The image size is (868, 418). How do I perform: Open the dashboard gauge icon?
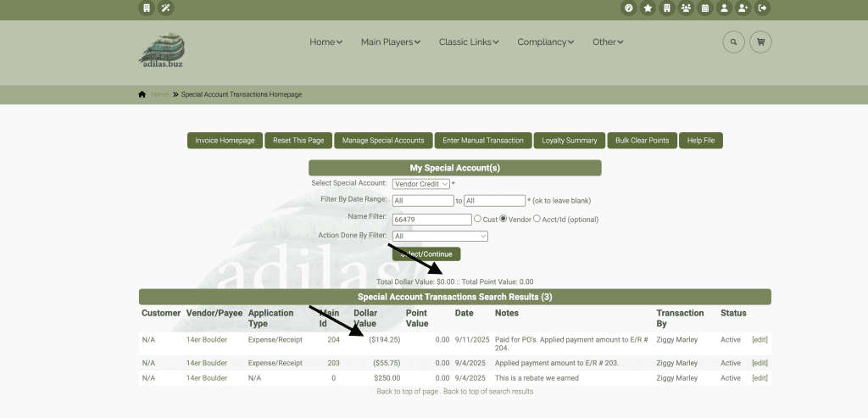point(629,8)
